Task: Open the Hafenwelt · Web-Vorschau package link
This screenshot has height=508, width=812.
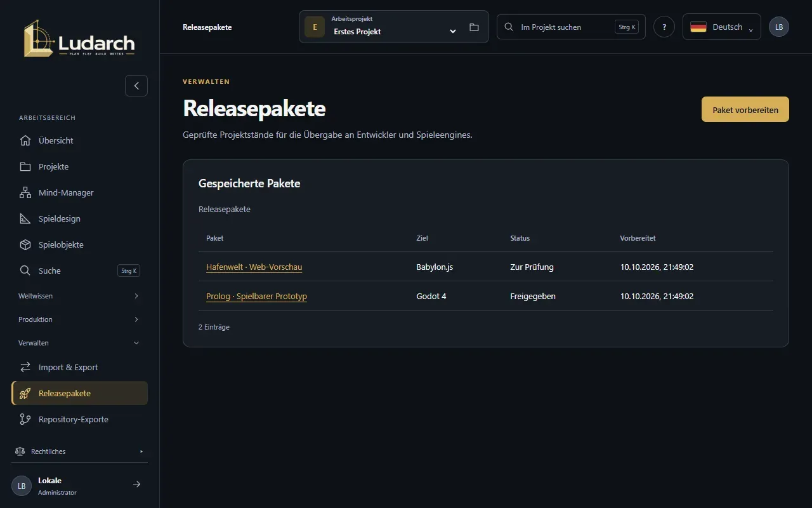Action: tap(254, 267)
